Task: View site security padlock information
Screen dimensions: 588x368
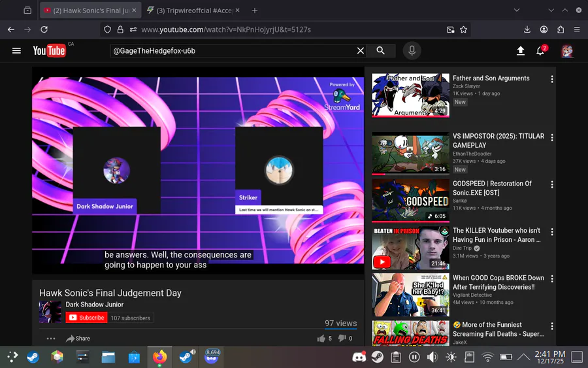Action: tap(120, 29)
